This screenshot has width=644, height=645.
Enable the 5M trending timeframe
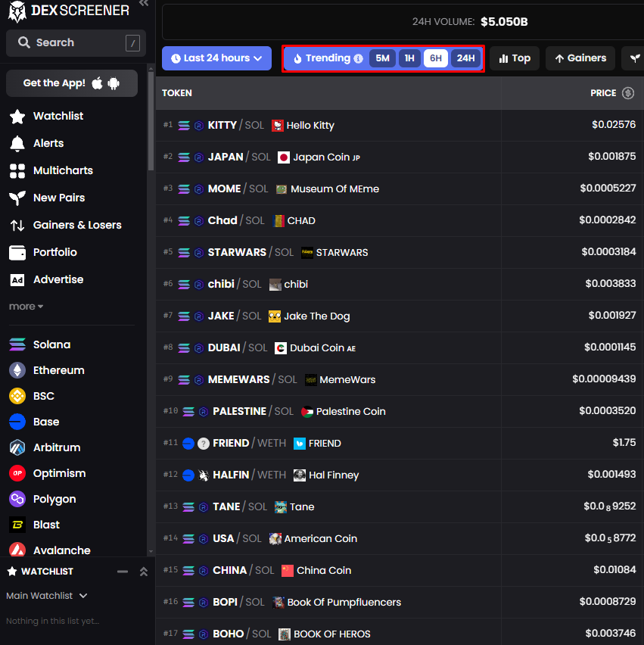click(x=382, y=58)
